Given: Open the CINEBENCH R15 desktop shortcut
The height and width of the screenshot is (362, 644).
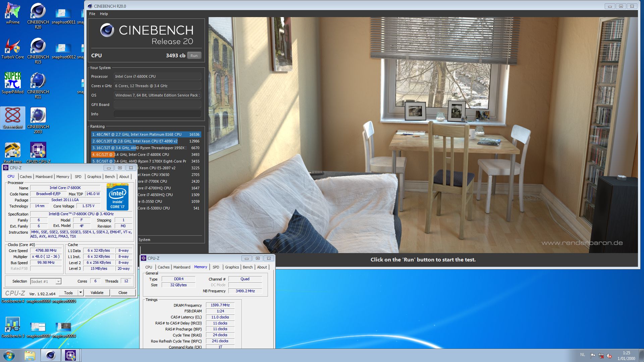Looking at the screenshot, I should point(38,50).
